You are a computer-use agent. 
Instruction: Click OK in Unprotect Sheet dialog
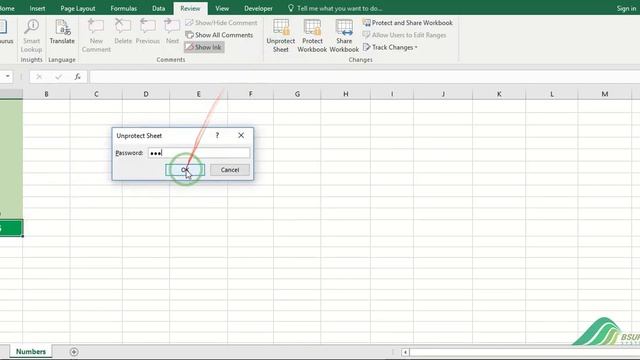tap(185, 170)
